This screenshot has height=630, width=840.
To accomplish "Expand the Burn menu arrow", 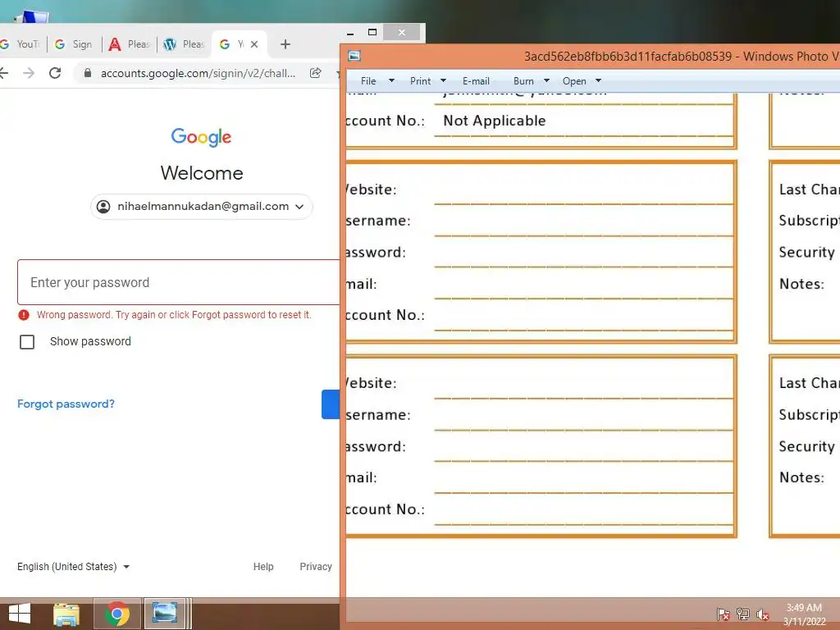I will point(546,81).
